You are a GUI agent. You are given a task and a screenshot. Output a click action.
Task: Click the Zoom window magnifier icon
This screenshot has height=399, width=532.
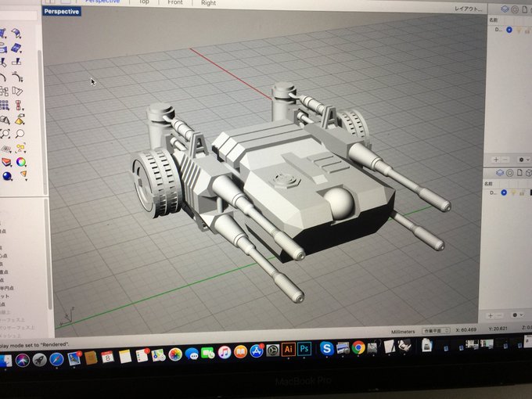click(x=20, y=133)
